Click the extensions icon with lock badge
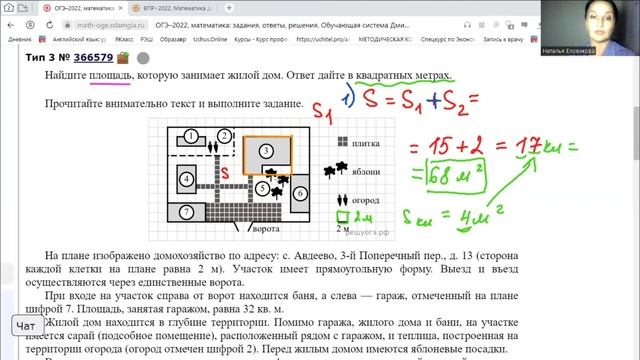 click(x=510, y=25)
